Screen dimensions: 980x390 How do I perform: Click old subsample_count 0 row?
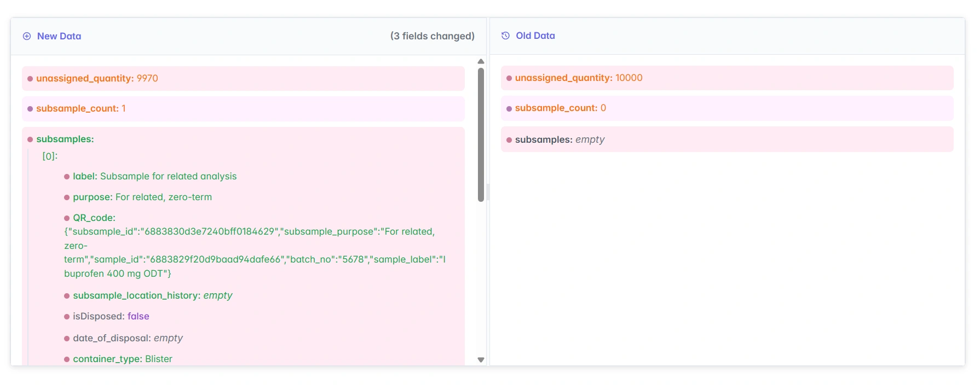[727, 108]
